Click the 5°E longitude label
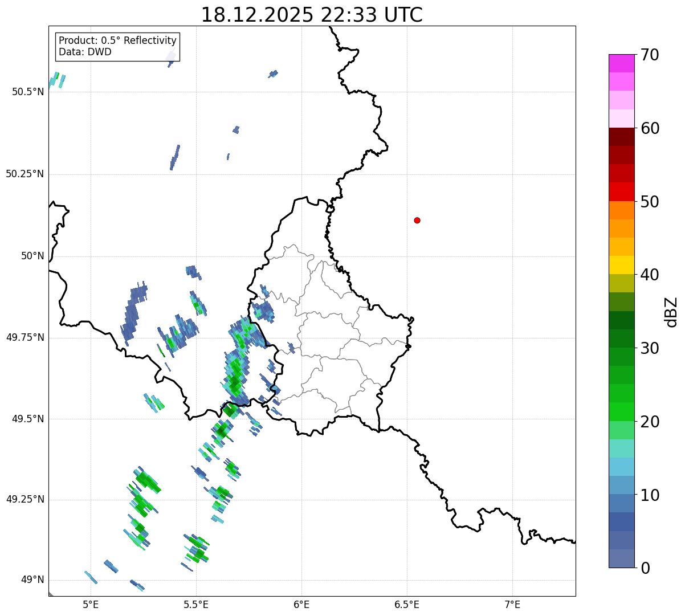Viewport: 685px width, 616px height. click(91, 604)
